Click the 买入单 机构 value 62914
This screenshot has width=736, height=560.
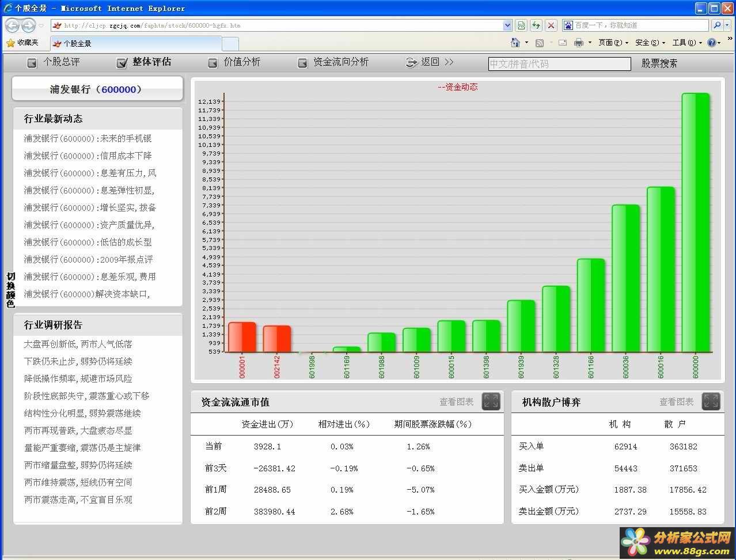coord(625,447)
